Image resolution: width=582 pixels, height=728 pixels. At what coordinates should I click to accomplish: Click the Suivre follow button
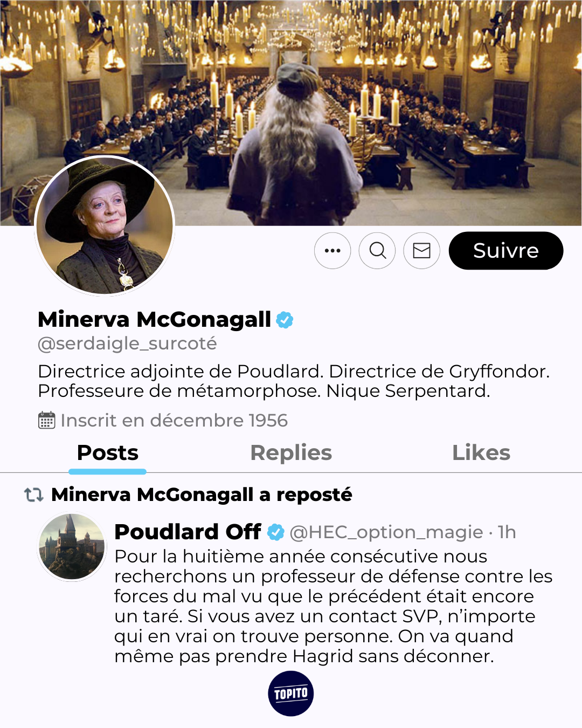point(506,251)
